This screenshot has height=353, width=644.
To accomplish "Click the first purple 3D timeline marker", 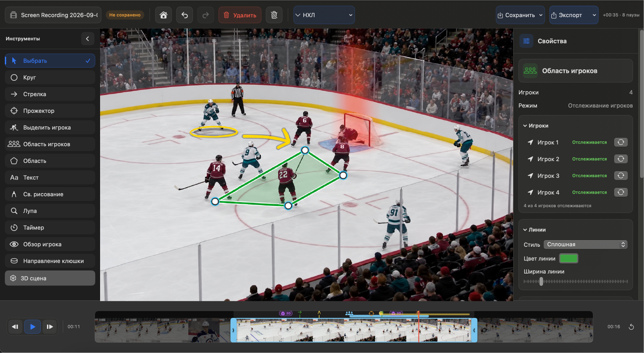I will (286, 313).
